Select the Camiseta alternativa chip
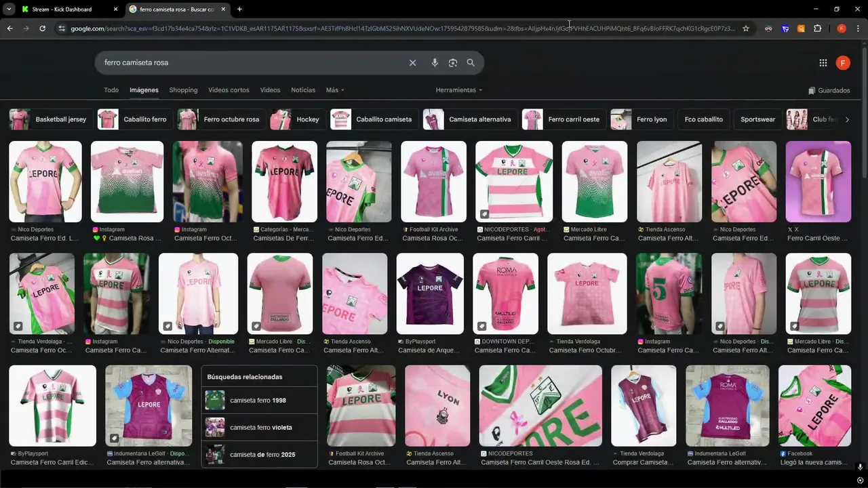The width and height of the screenshot is (868, 488). (x=469, y=119)
